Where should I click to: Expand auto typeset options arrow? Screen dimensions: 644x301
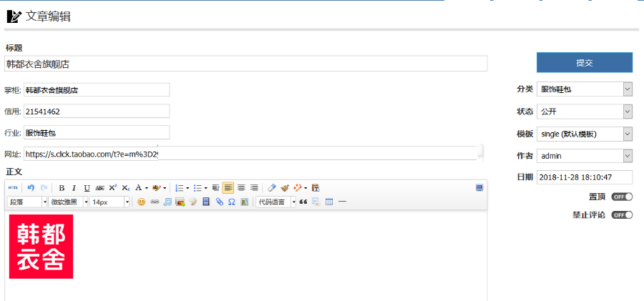coord(306,189)
